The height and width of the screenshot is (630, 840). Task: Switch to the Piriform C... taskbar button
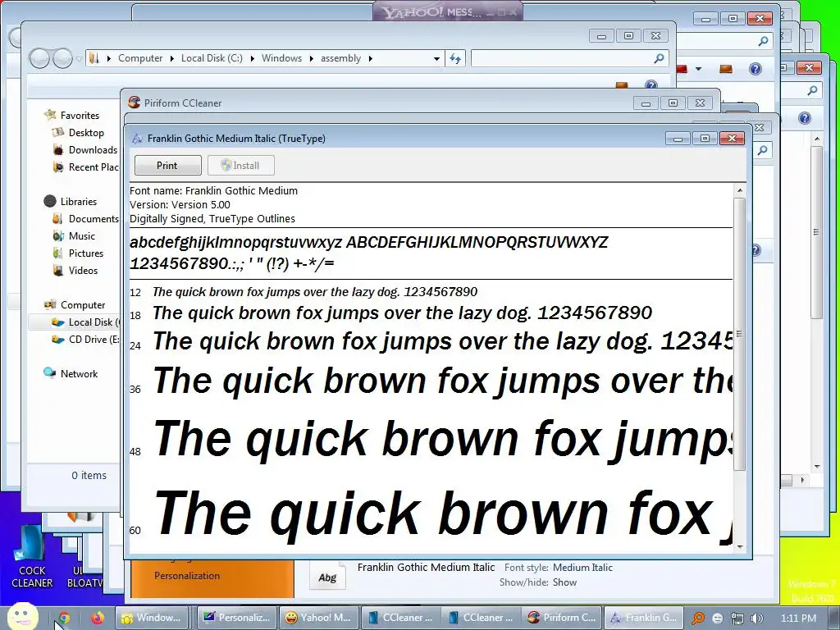(x=562, y=618)
